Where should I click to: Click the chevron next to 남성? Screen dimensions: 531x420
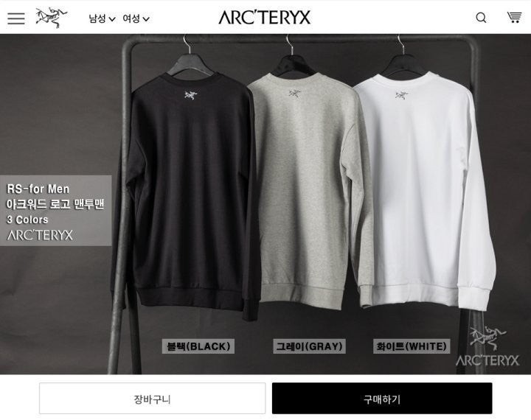tap(112, 19)
